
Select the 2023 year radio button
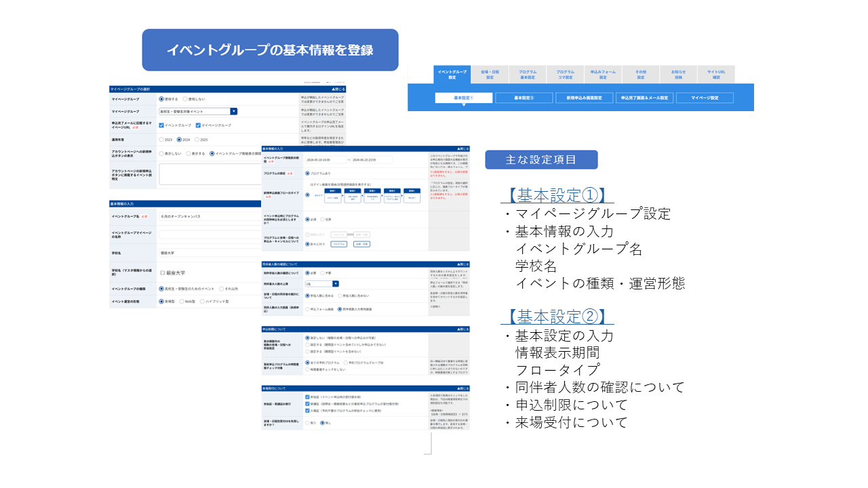pos(161,140)
